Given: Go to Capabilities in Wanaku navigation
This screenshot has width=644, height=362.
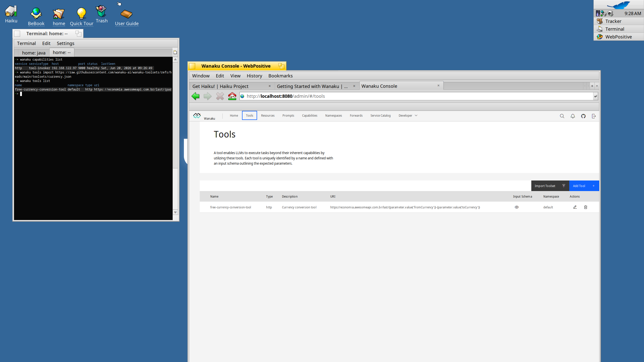Looking at the screenshot, I should coord(309,115).
